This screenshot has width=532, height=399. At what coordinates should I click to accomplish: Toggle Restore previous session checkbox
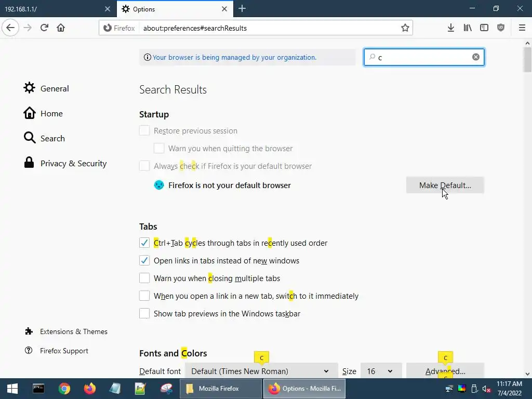(144, 130)
